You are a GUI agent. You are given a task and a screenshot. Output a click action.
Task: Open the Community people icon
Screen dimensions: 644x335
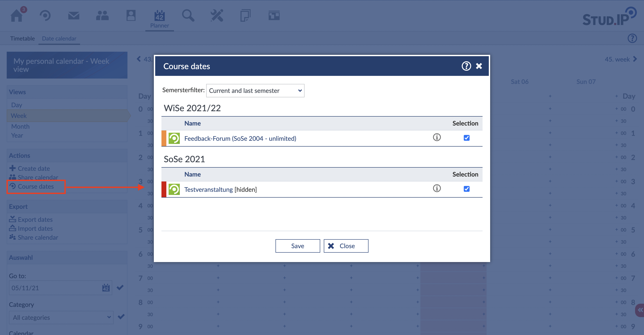102,15
